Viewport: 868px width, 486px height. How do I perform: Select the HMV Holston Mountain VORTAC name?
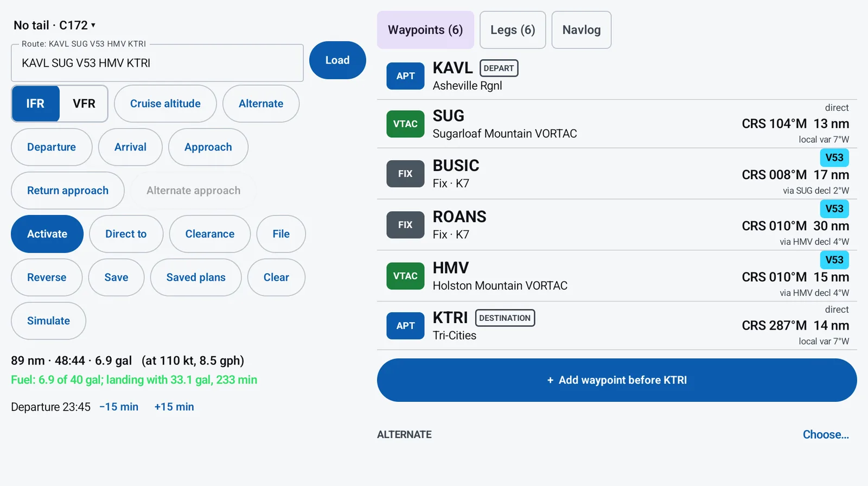500,276
